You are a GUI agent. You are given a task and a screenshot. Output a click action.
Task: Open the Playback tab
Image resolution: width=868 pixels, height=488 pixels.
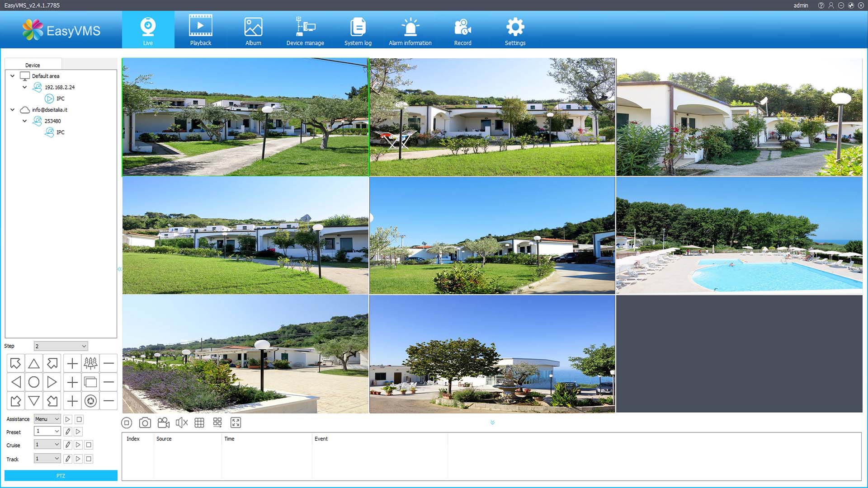coord(200,30)
